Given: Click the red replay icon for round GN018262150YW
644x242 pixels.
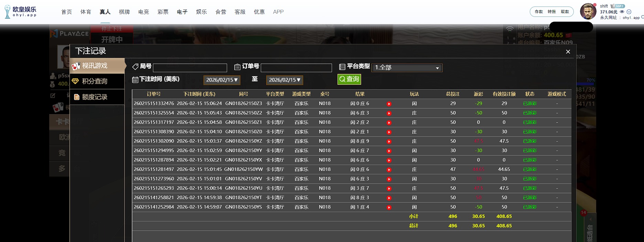Looking at the screenshot, I should click(389, 170).
